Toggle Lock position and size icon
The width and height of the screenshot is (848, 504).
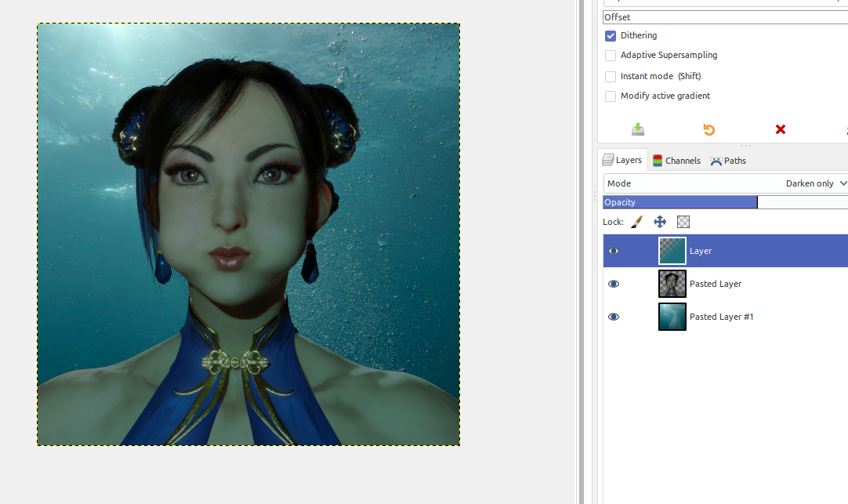660,222
